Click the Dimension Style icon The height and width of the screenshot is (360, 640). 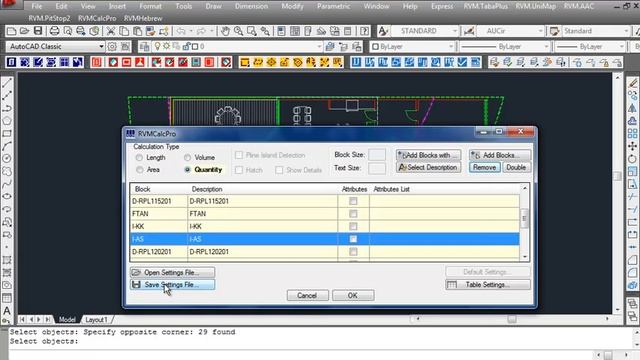pyautogui.click(x=469, y=31)
